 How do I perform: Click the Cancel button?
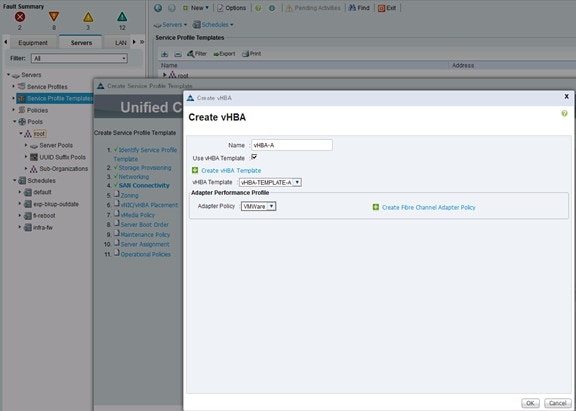click(x=558, y=403)
